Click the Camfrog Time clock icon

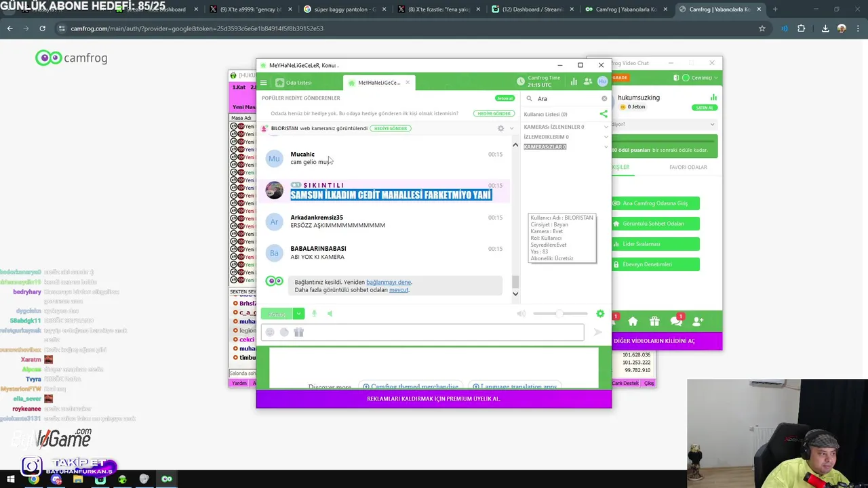click(521, 81)
